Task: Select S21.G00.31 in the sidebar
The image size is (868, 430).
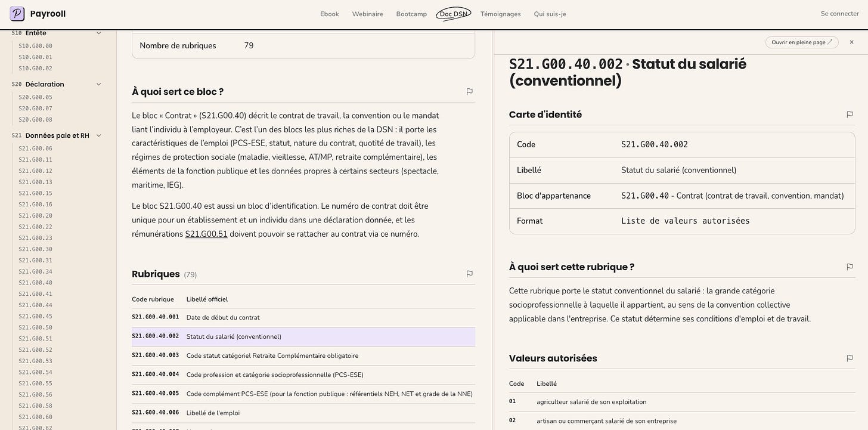Action: click(x=35, y=260)
